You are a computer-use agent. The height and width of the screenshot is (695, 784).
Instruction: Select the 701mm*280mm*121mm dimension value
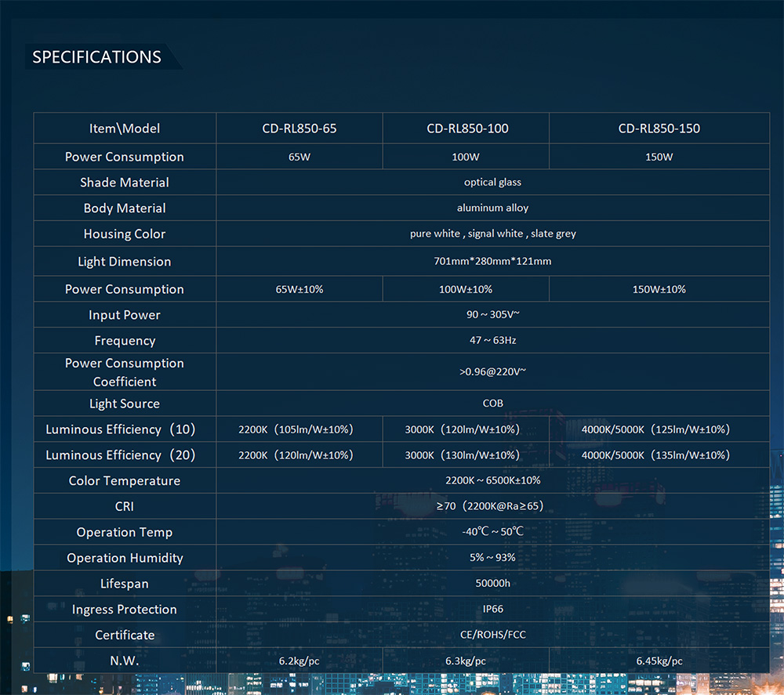click(492, 262)
